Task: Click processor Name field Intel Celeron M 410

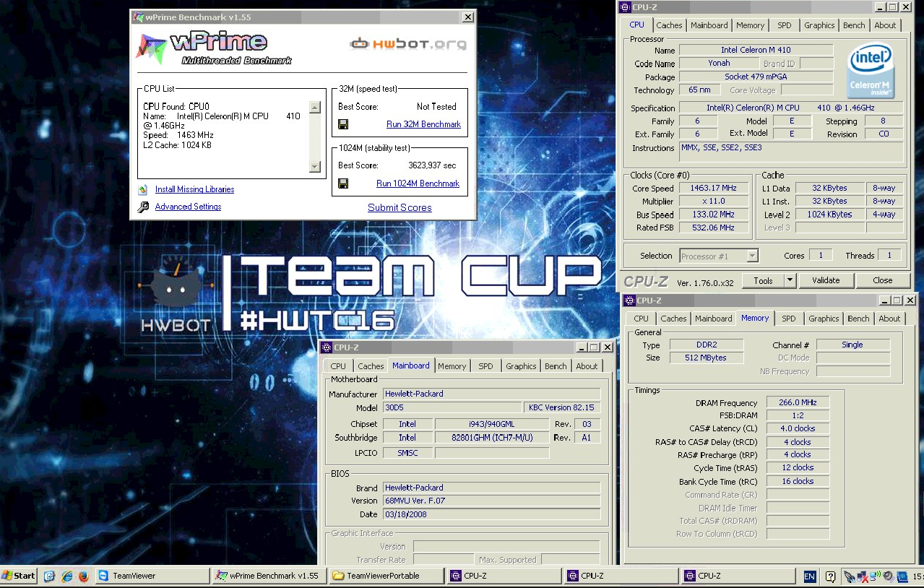Action: [x=756, y=51]
